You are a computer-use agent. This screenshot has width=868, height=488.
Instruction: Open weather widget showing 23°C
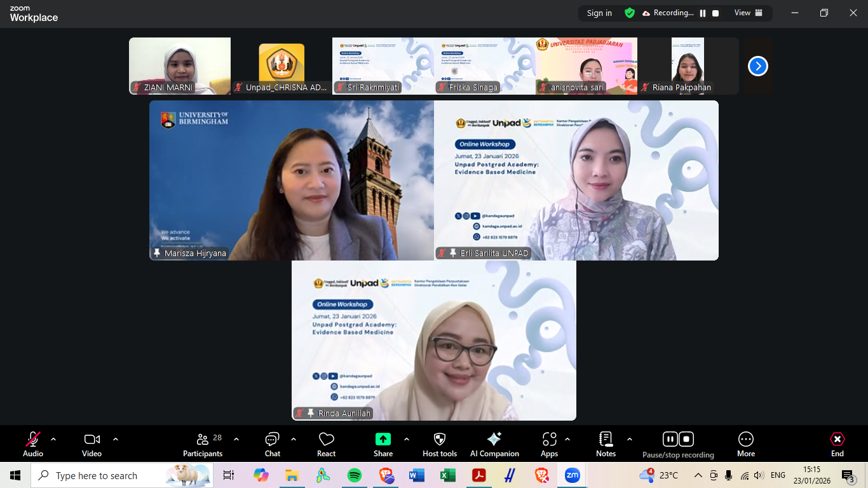click(x=659, y=475)
